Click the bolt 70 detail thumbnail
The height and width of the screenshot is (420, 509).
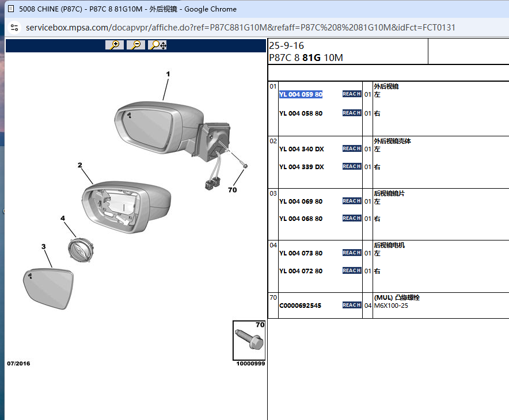[249, 341]
